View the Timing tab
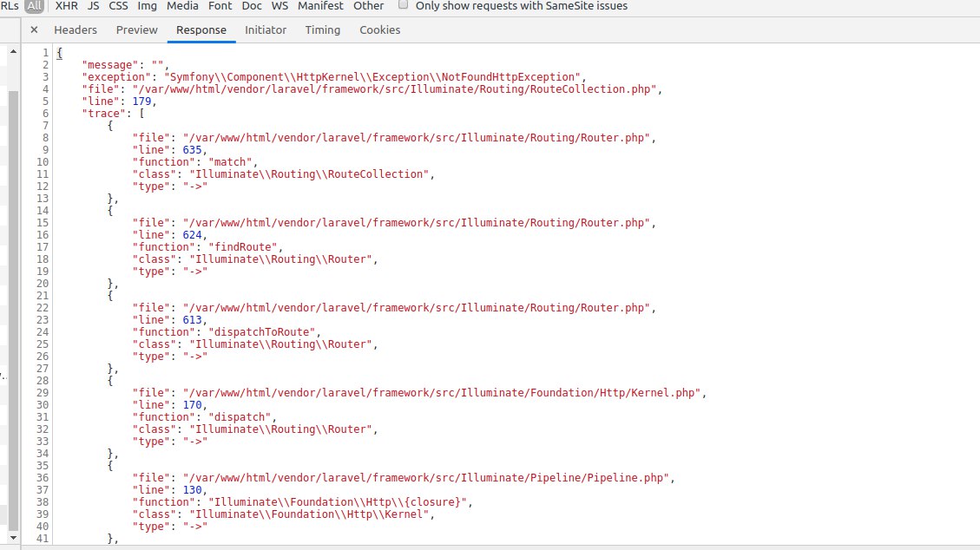This screenshot has width=980, height=550. click(x=323, y=30)
